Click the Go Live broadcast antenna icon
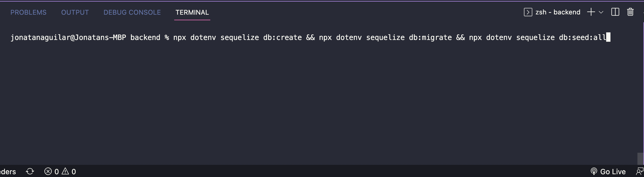The width and height of the screenshot is (644, 177). pyautogui.click(x=594, y=171)
